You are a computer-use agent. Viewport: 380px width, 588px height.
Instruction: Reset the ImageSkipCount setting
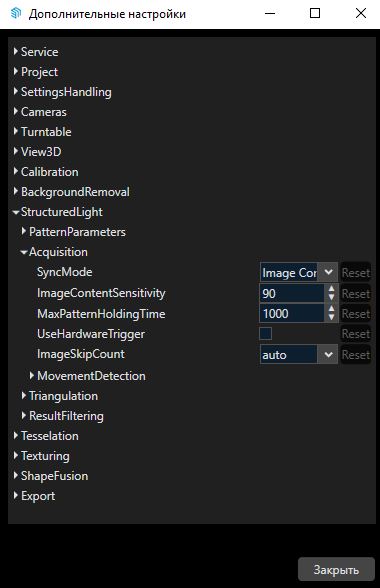pos(356,355)
